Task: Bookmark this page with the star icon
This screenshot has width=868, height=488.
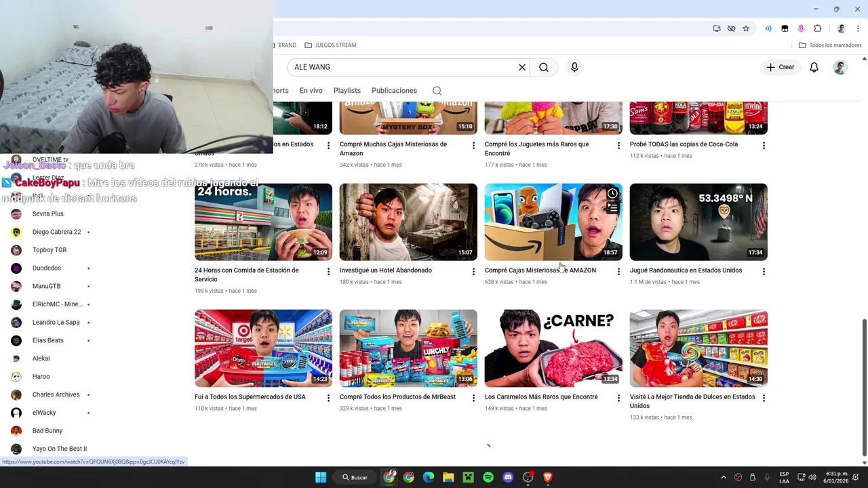Action: point(746,28)
